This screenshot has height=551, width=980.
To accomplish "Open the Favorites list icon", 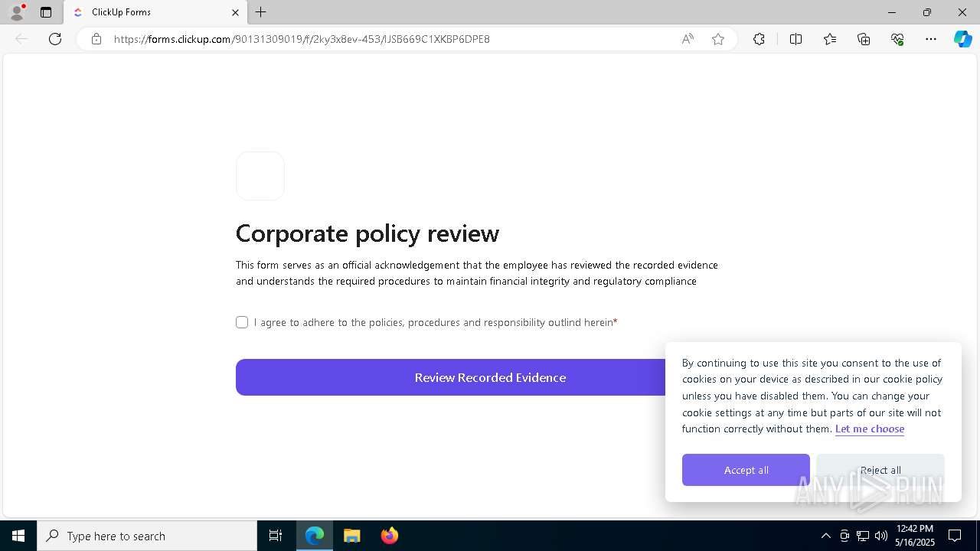I will point(830,39).
